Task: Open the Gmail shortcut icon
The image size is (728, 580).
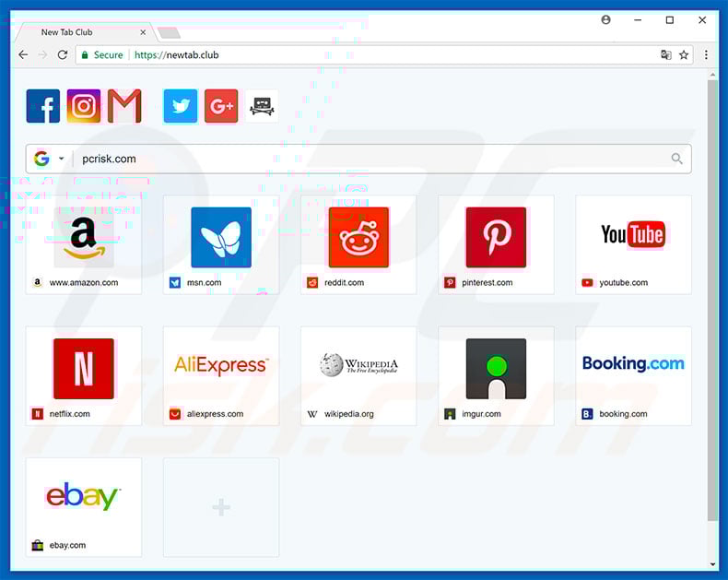Action: [x=124, y=106]
